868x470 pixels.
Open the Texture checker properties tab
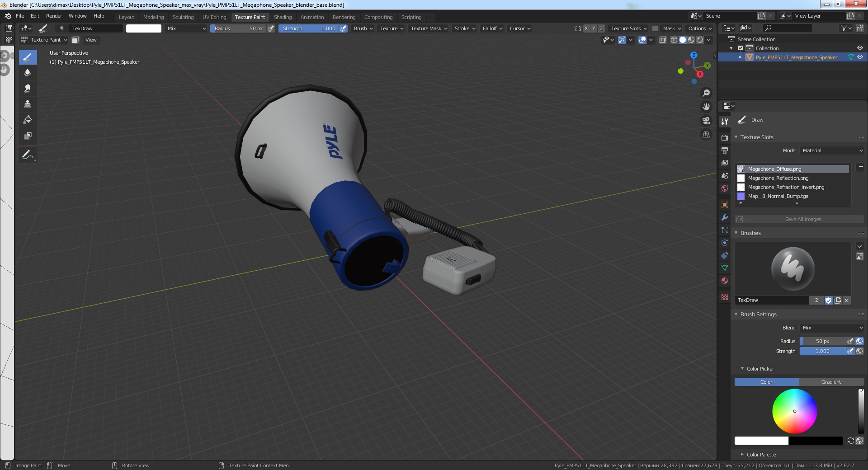tap(725, 297)
